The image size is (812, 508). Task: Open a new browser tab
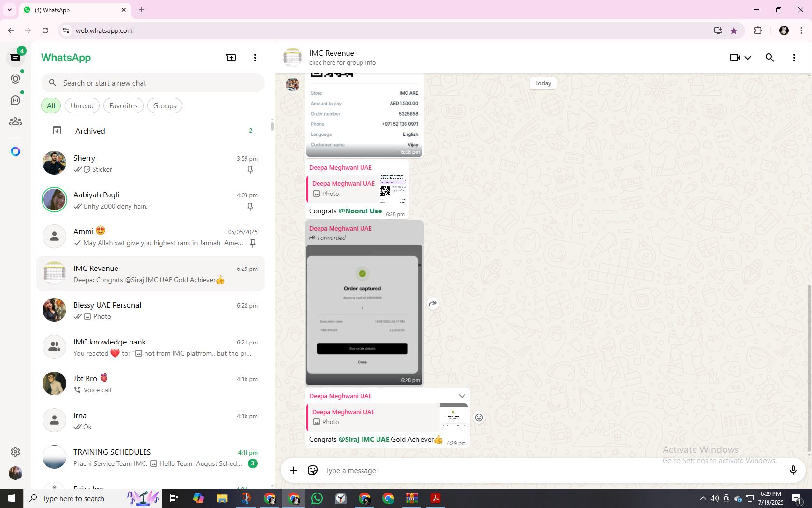click(x=141, y=10)
